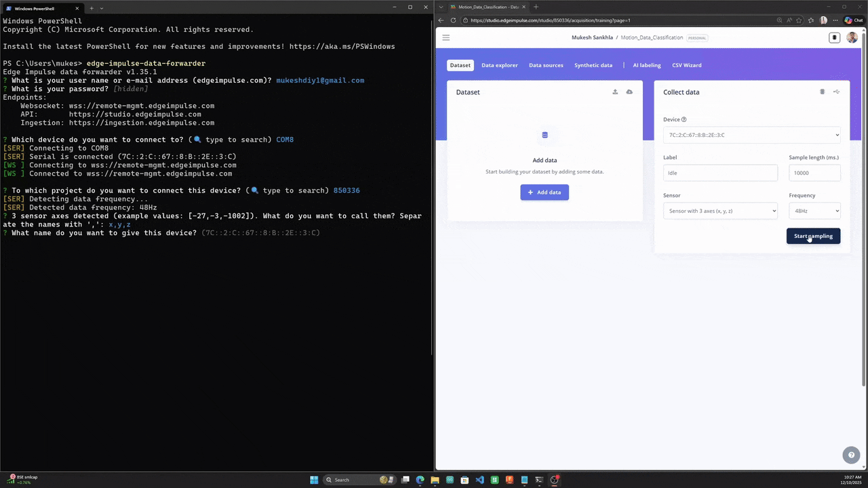Click the target device icon beside avatar
Image resolution: width=868 pixels, height=488 pixels.
[835, 38]
